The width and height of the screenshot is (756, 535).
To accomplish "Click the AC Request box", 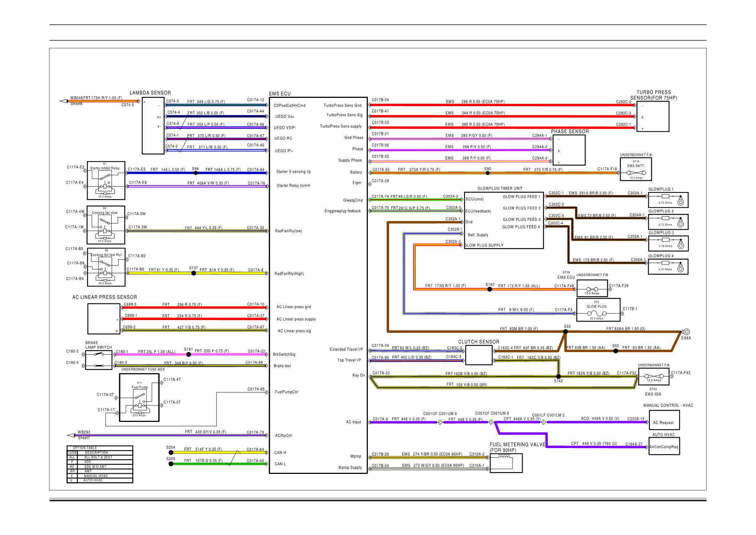I will (664, 420).
